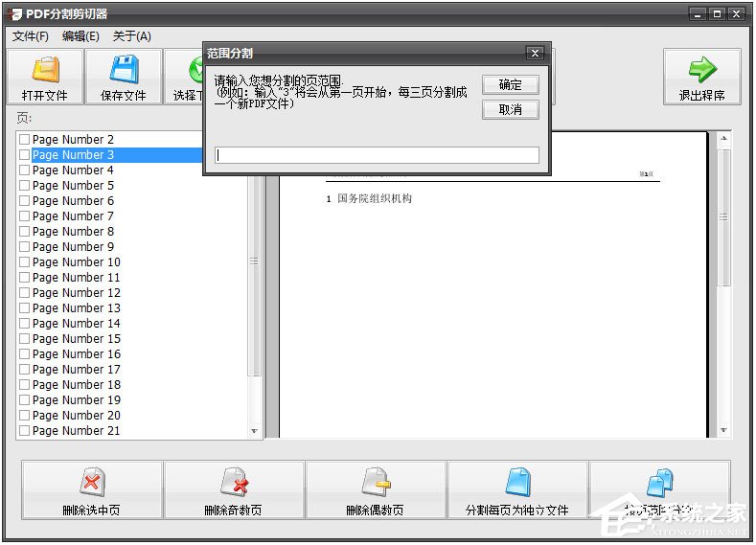Select the Page Number 17 row text
This screenshot has width=756, height=545.
[77, 370]
